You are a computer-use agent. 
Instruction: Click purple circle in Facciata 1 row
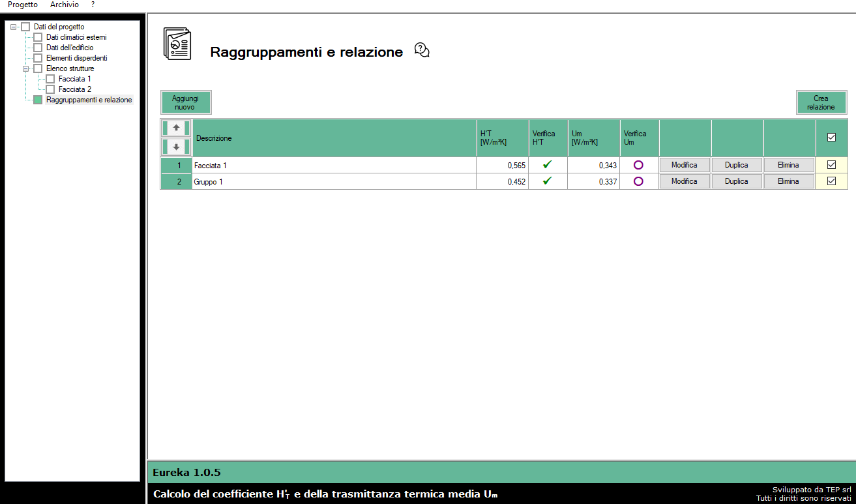638,165
